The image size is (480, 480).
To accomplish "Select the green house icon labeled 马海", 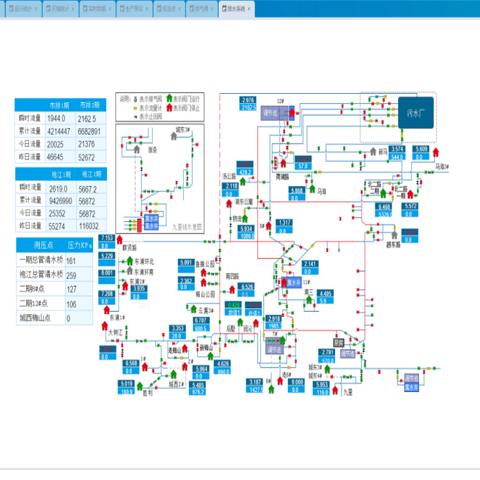I will pyautogui.click(x=312, y=189).
